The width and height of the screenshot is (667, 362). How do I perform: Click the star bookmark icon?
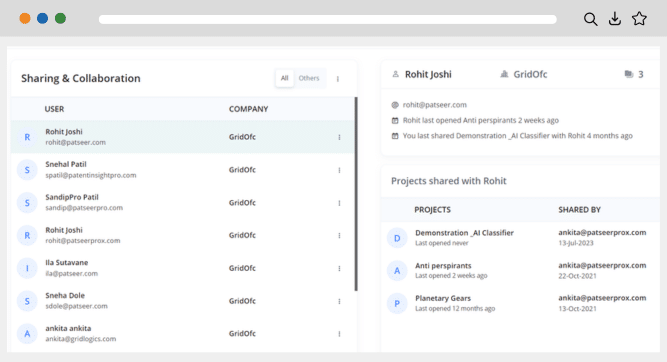click(639, 18)
